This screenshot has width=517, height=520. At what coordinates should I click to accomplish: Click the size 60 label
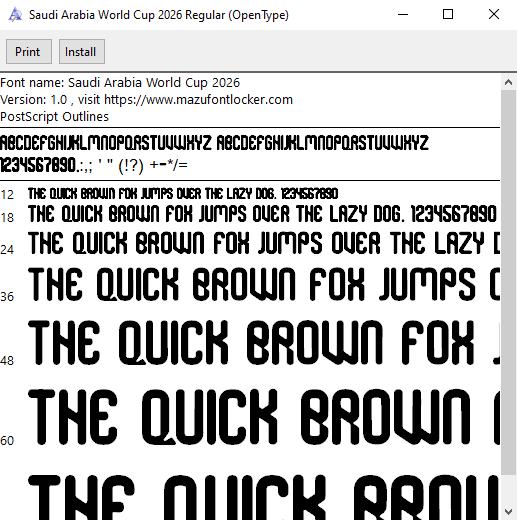tap(7, 441)
